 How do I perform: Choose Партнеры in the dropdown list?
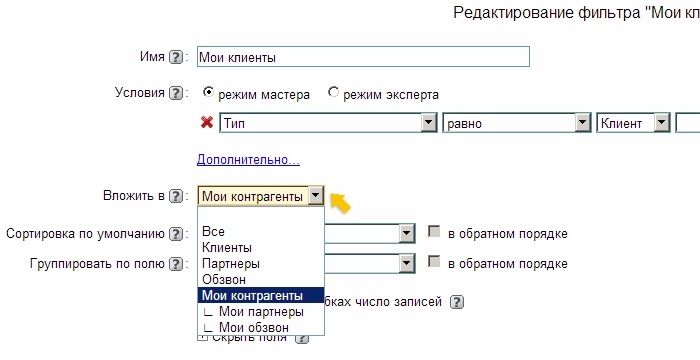(261, 264)
